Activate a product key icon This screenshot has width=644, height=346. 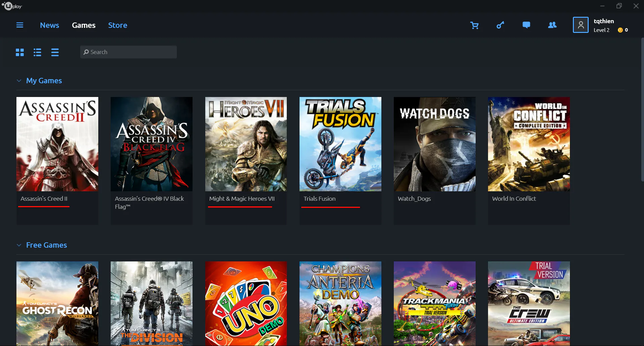click(500, 25)
